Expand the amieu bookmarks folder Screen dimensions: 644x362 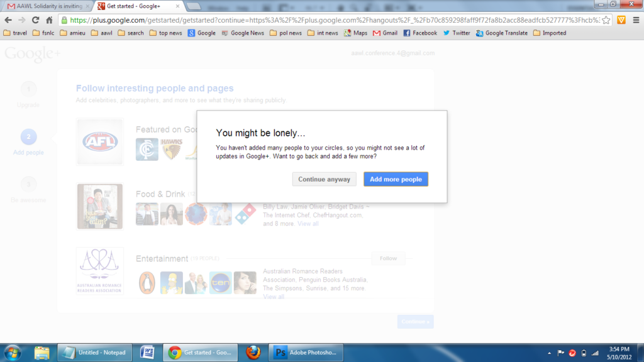tap(73, 33)
